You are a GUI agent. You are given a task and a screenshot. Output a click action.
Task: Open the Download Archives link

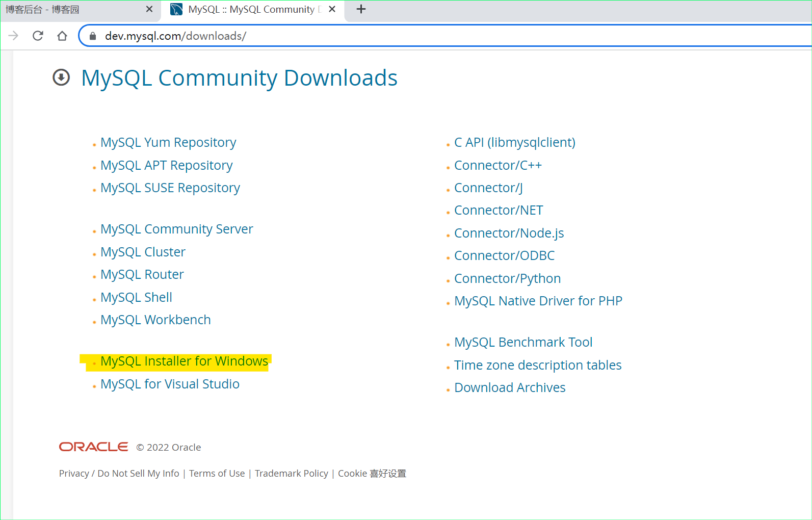tap(510, 387)
